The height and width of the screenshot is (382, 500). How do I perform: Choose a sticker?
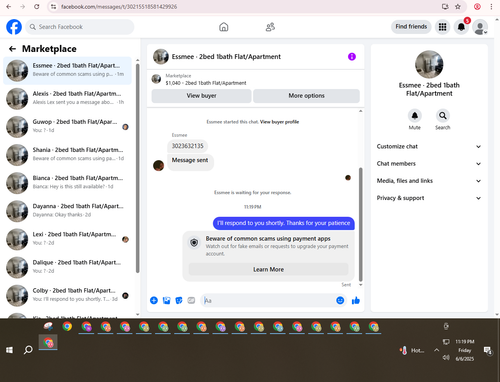click(179, 301)
